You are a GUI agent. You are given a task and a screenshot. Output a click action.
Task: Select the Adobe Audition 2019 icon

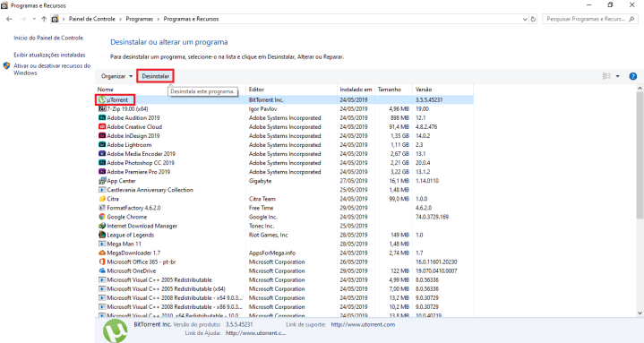tap(102, 118)
